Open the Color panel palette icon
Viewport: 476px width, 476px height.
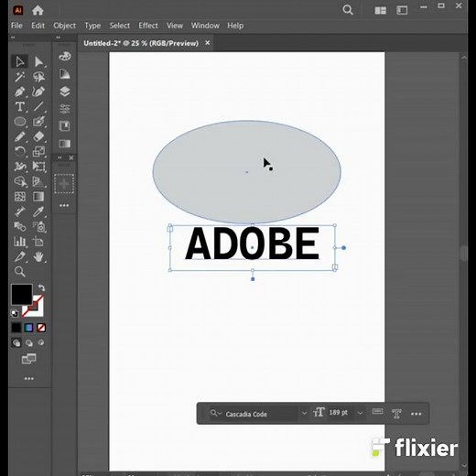click(x=64, y=56)
